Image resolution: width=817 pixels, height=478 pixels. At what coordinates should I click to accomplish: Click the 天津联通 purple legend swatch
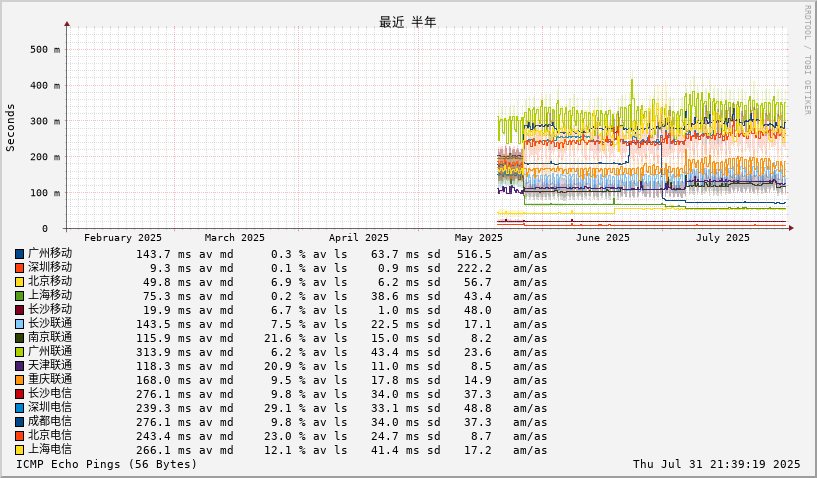19,366
